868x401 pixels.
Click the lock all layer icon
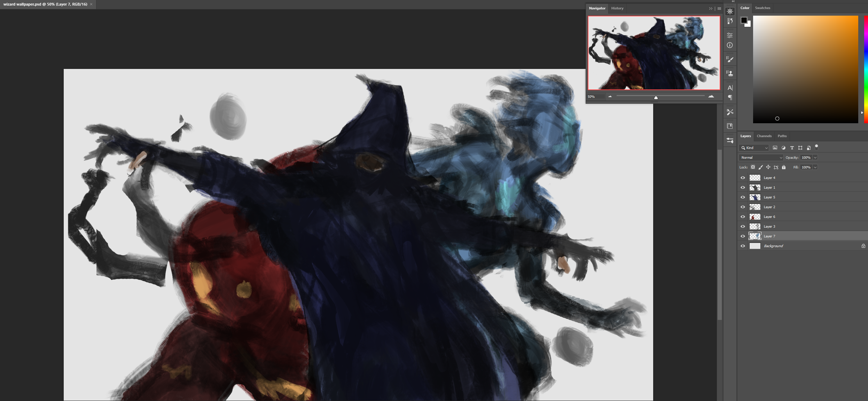(x=783, y=167)
